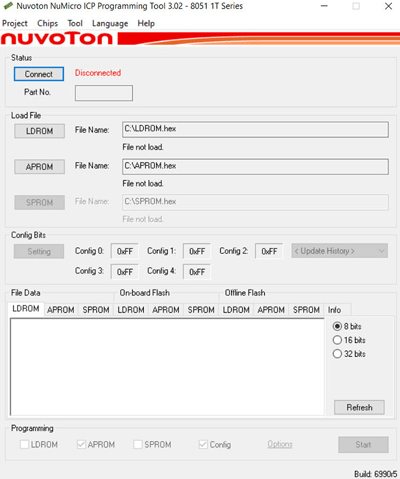This screenshot has height=479, width=400.
Task: Click the File not load. text under APROM.hex
Action: pyautogui.click(x=143, y=183)
